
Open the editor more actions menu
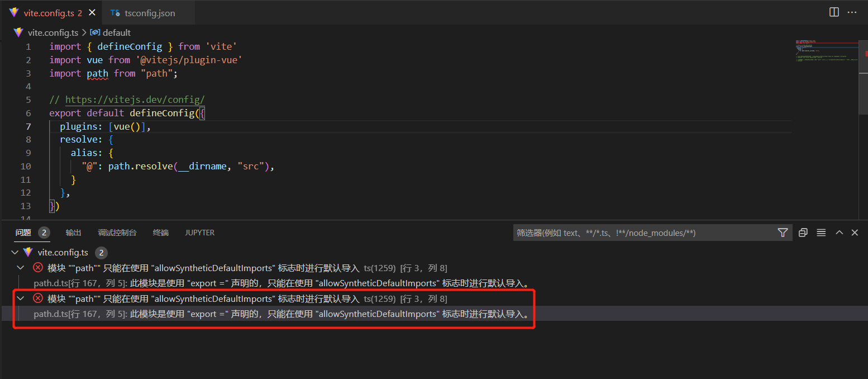852,12
